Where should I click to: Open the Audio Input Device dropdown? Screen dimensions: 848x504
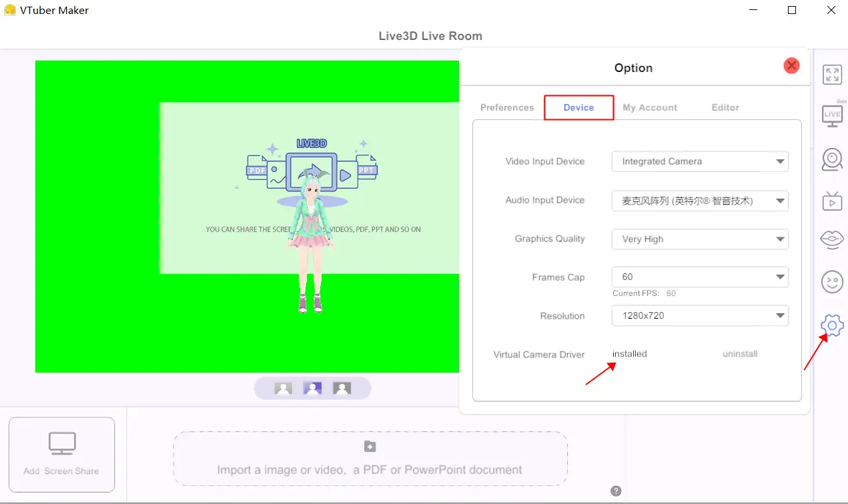[700, 200]
